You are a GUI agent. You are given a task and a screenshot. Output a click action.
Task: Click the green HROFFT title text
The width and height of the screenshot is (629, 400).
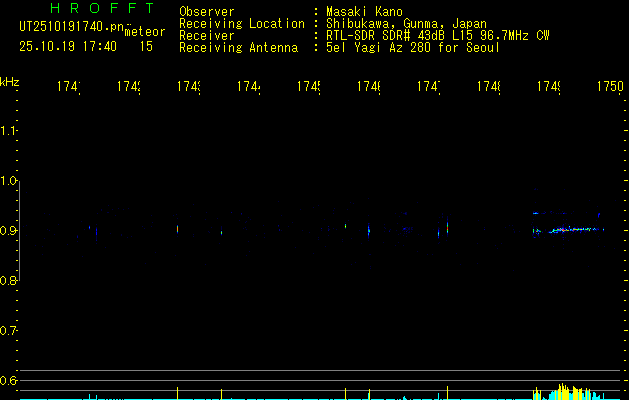pos(103,8)
